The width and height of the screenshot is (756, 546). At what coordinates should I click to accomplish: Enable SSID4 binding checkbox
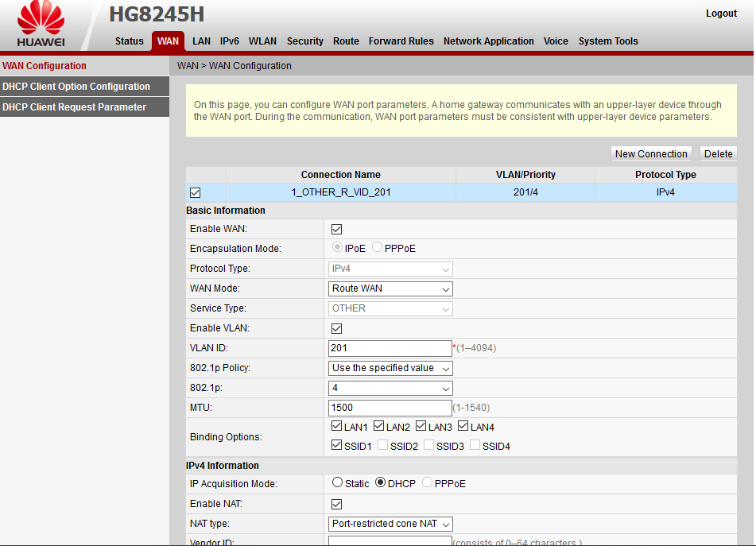tap(475, 445)
